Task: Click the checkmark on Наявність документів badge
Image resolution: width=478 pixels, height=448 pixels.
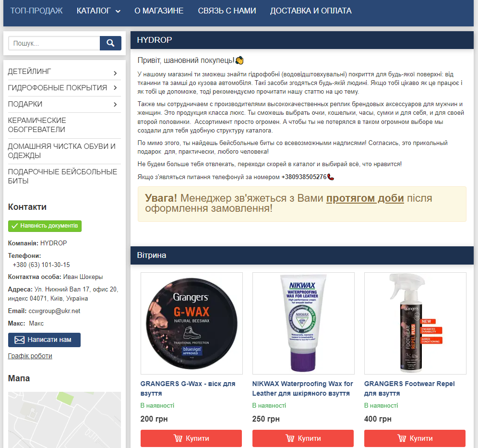Action: 14,226
